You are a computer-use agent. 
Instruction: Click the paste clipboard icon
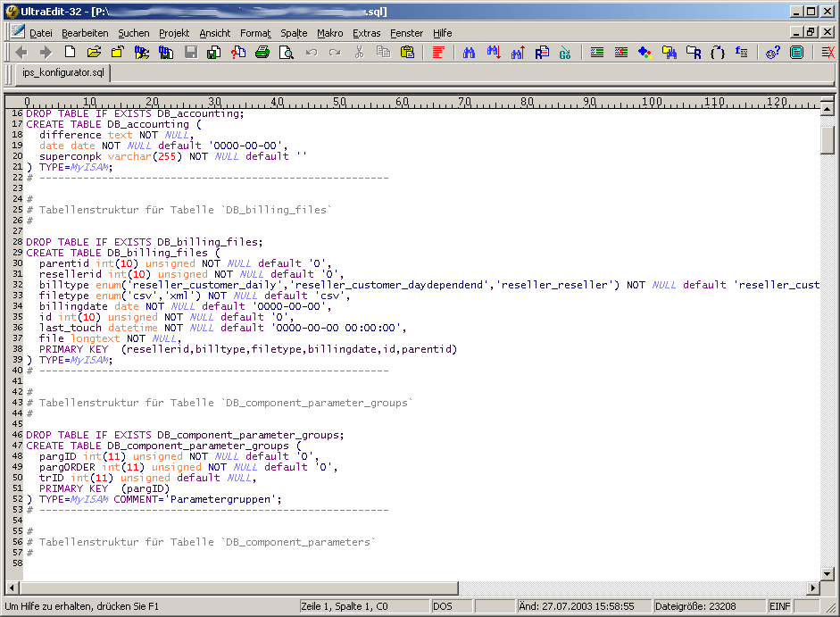click(407, 53)
